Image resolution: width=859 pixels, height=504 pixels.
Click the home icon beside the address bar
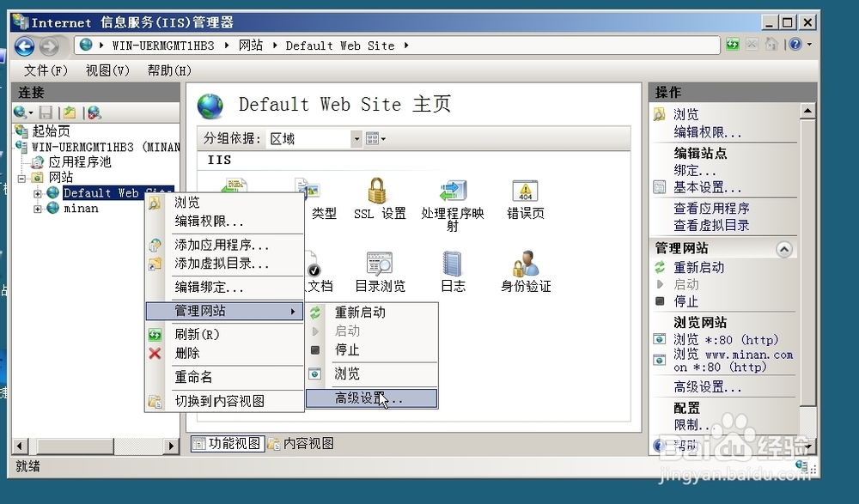click(771, 45)
